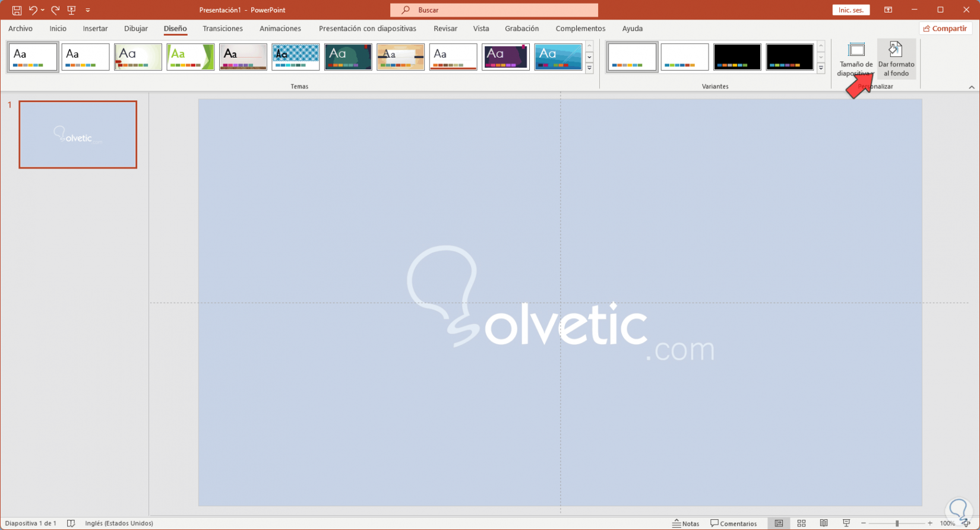Screen dimensions: 980x530
Task: Open the Dibujar tab
Action: point(136,28)
